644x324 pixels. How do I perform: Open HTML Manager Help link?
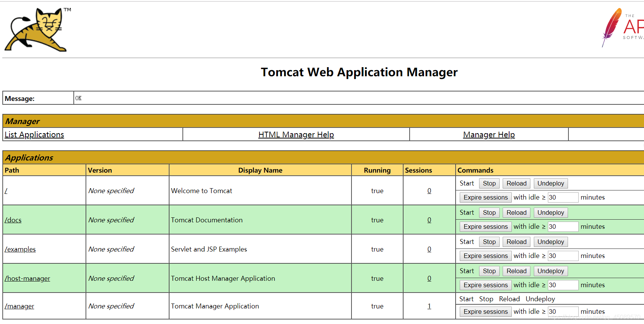[296, 135]
